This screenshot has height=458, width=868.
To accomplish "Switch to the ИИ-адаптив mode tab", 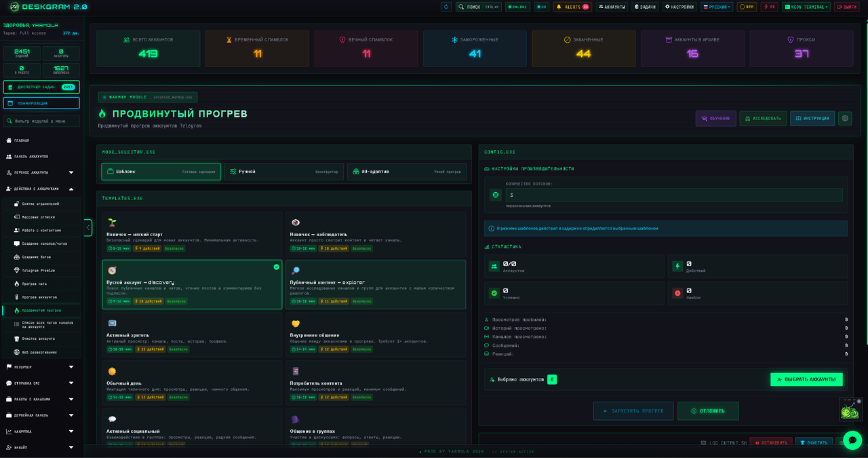I will coord(407,172).
